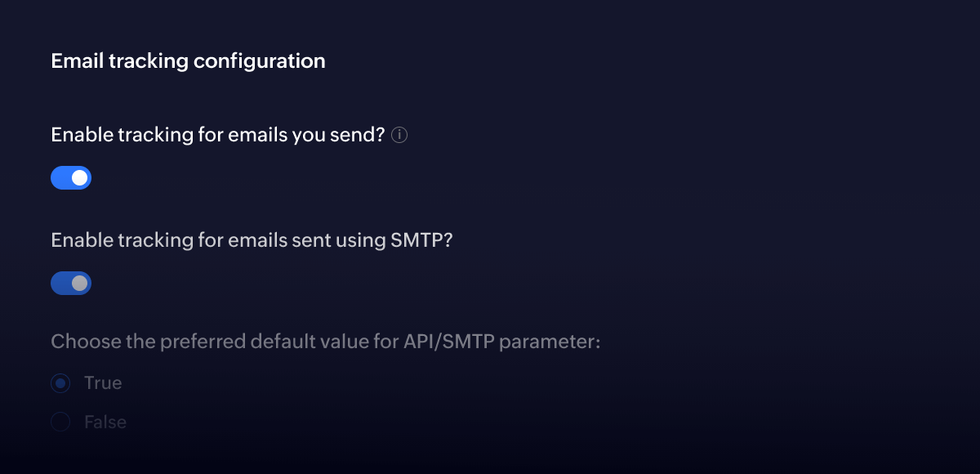Select the True radio button

point(60,383)
